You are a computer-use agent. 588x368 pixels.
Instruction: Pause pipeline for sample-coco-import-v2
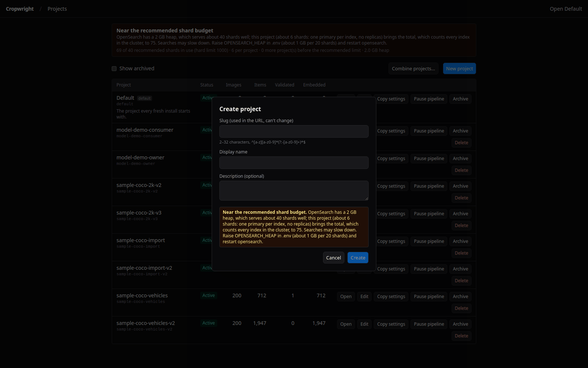pyautogui.click(x=429, y=269)
